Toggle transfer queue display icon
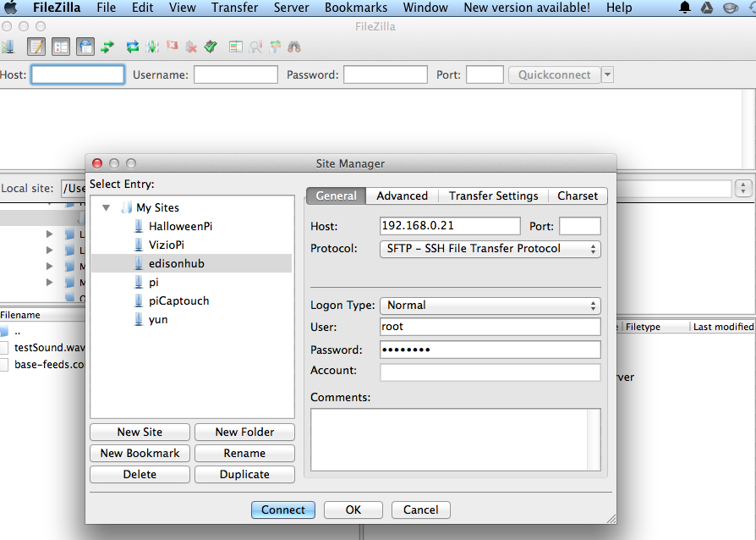Viewport: 756px width, 540px height. pyautogui.click(x=107, y=47)
